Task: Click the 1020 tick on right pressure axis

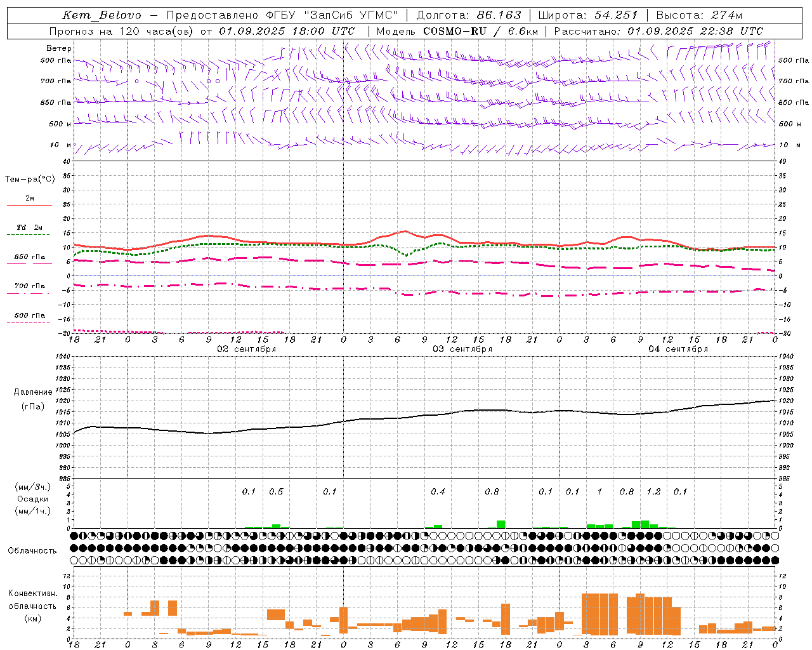Action: [785, 401]
